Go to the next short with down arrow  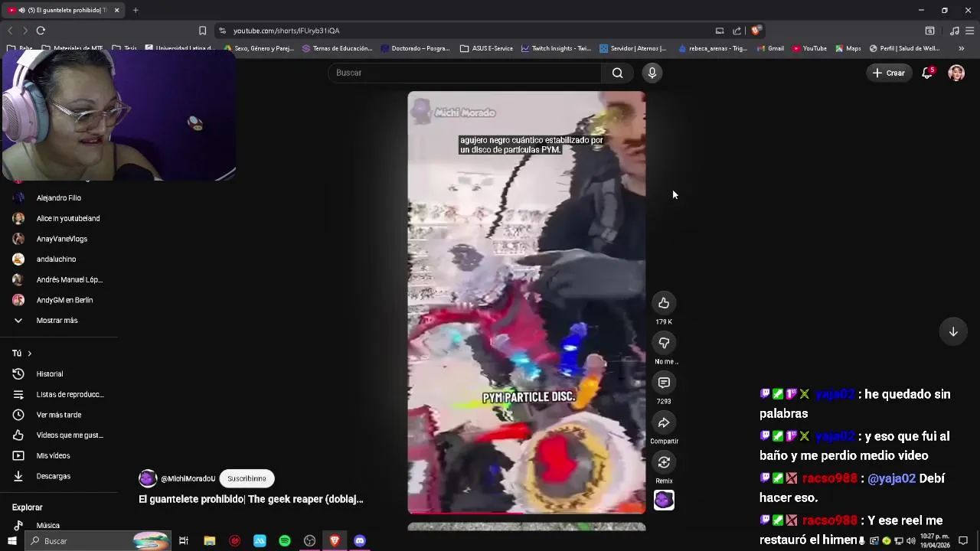coord(953,331)
